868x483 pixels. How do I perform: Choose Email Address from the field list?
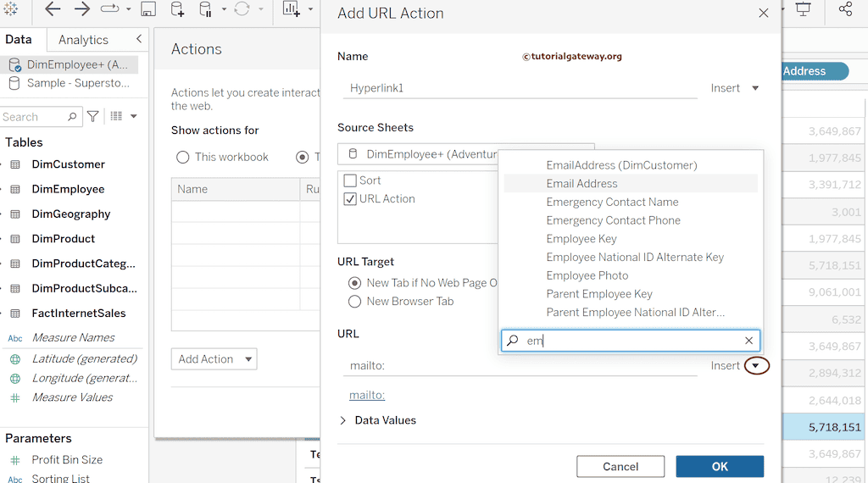click(581, 184)
